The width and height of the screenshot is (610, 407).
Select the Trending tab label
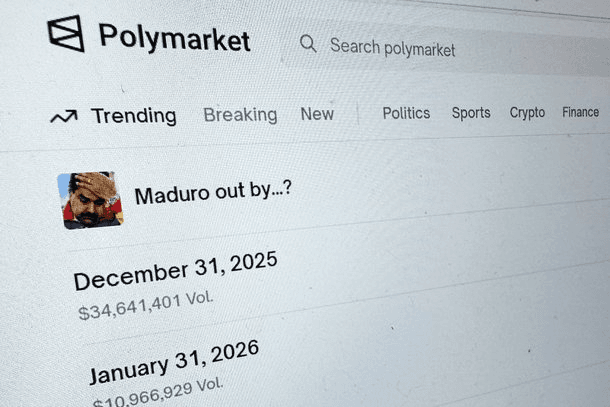133,116
